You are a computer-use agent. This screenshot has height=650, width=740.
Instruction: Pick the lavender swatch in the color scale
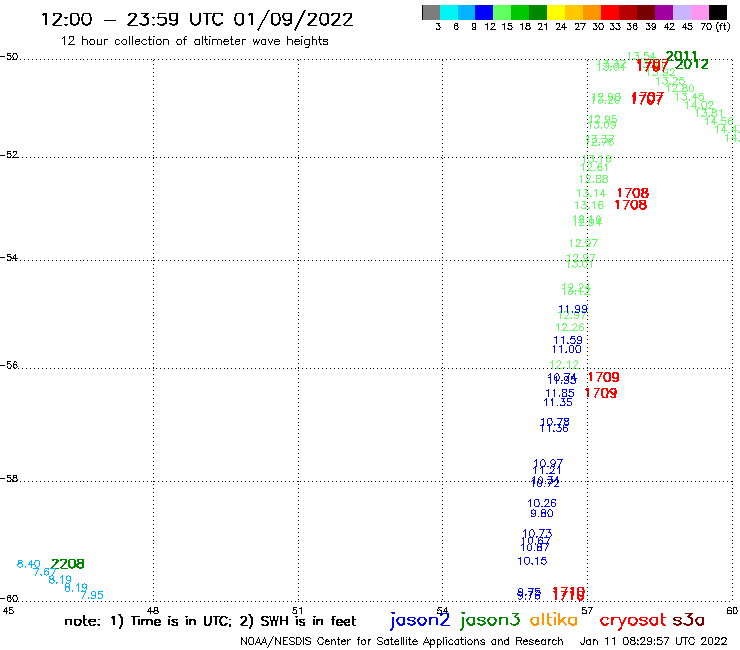tap(681, 12)
